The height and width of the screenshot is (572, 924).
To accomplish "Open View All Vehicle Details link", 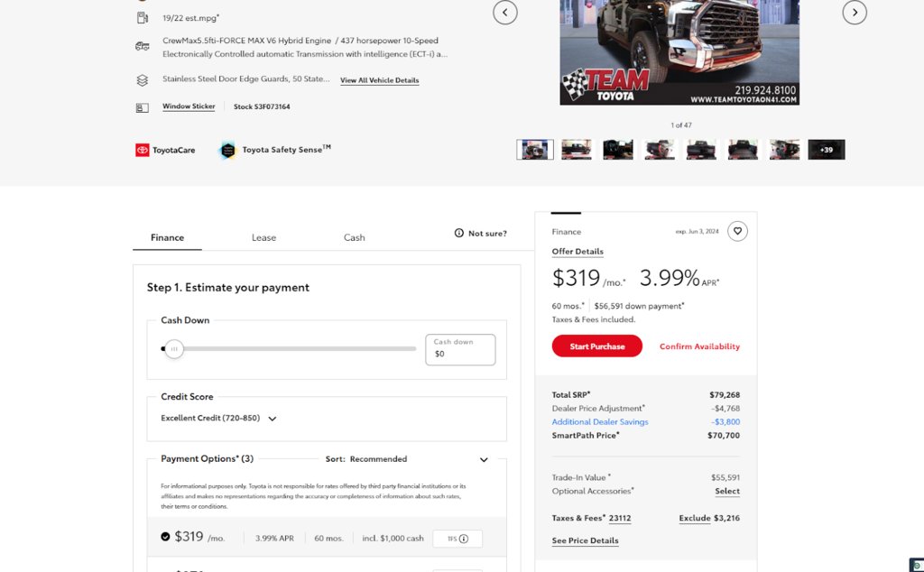I will pos(380,80).
